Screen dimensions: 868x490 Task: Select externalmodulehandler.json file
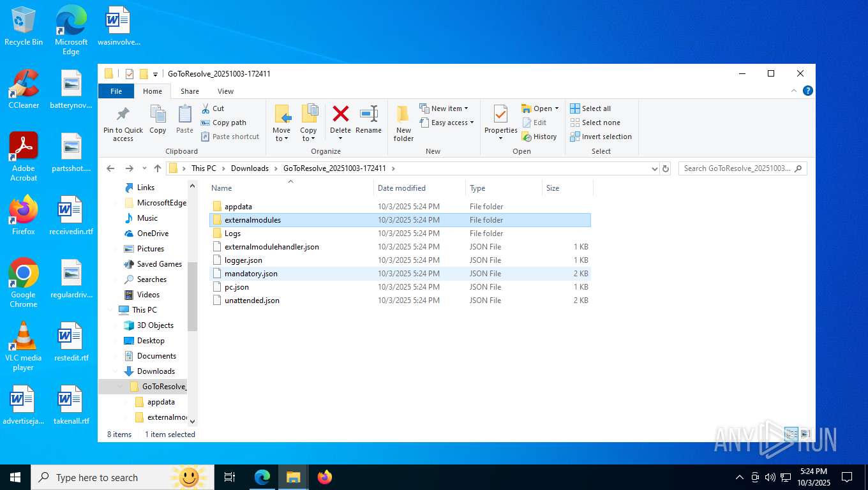tap(400, 247)
